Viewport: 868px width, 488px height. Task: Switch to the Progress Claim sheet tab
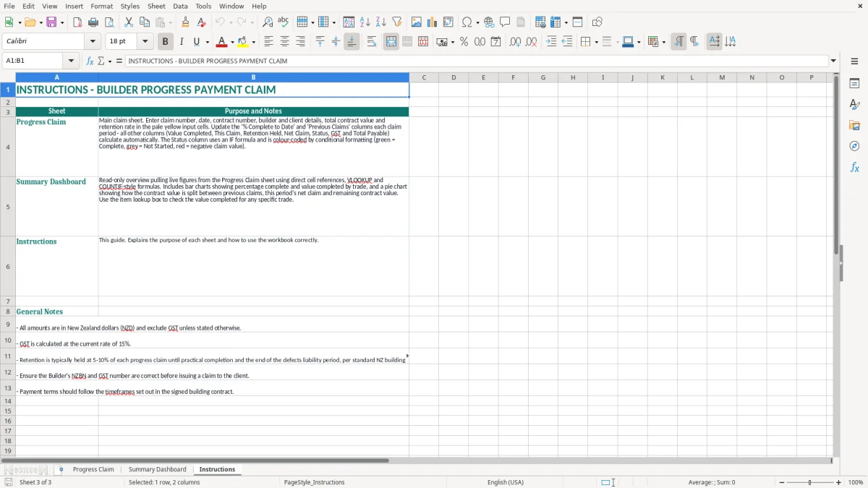click(x=93, y=469)
